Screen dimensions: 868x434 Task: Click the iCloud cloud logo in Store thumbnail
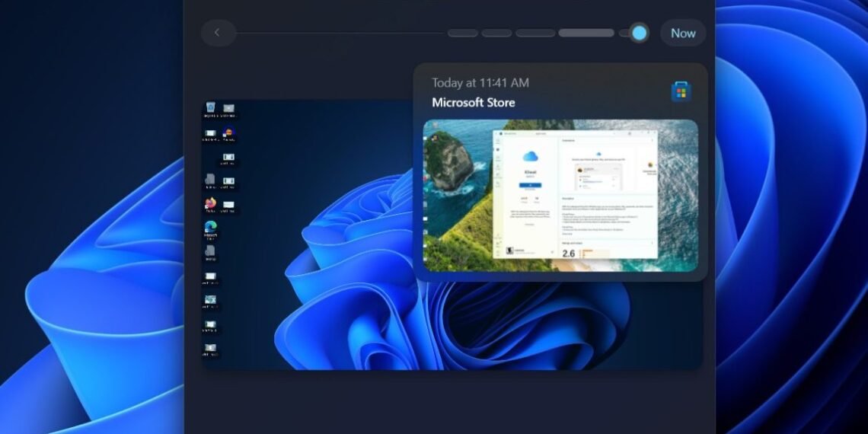(530, 157)
